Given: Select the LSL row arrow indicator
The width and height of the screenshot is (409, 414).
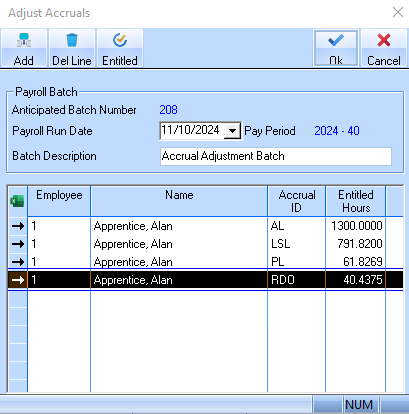Looking at the screenshot, I should tap(18, 244).
